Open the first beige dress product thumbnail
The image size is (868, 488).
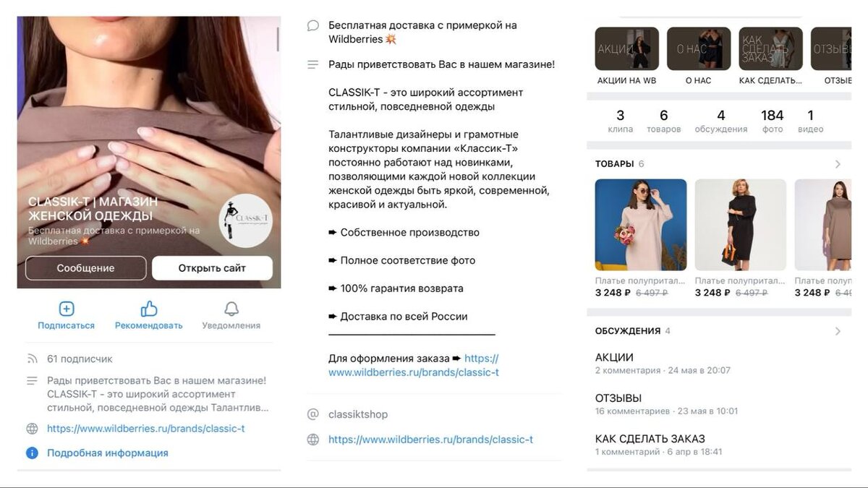point(641,225)
